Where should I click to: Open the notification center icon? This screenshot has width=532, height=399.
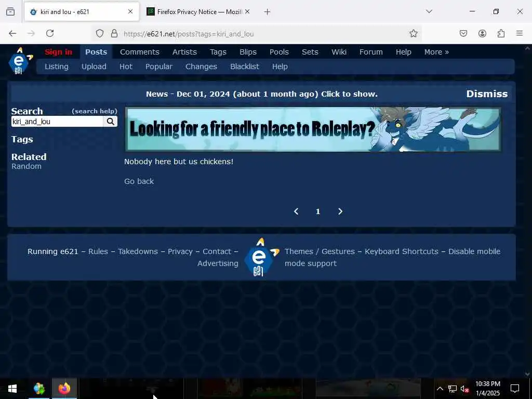(x=515, y=389)
